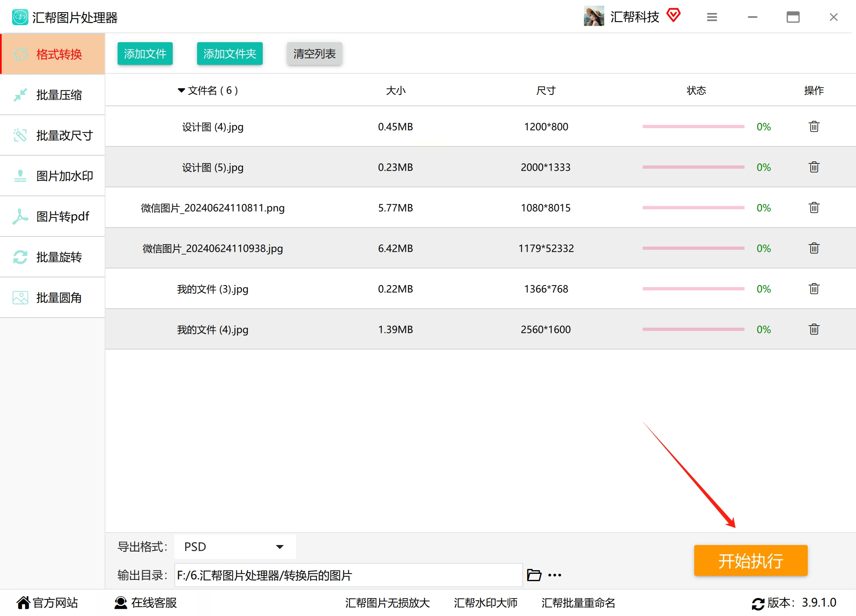Click the user avatar picture

[x=594, y=16]
